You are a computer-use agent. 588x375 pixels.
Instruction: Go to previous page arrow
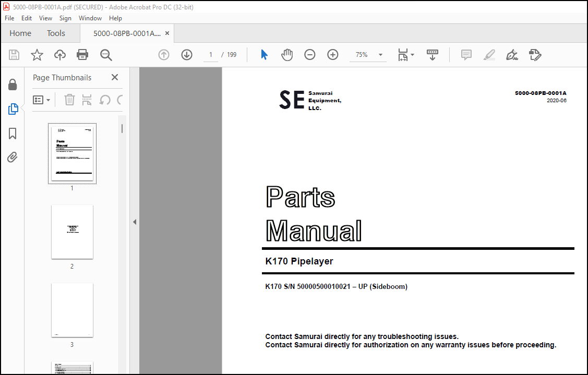[x=163, y=55]
